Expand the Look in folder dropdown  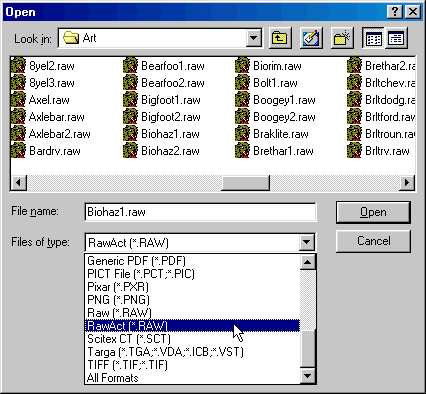(253, 38)
